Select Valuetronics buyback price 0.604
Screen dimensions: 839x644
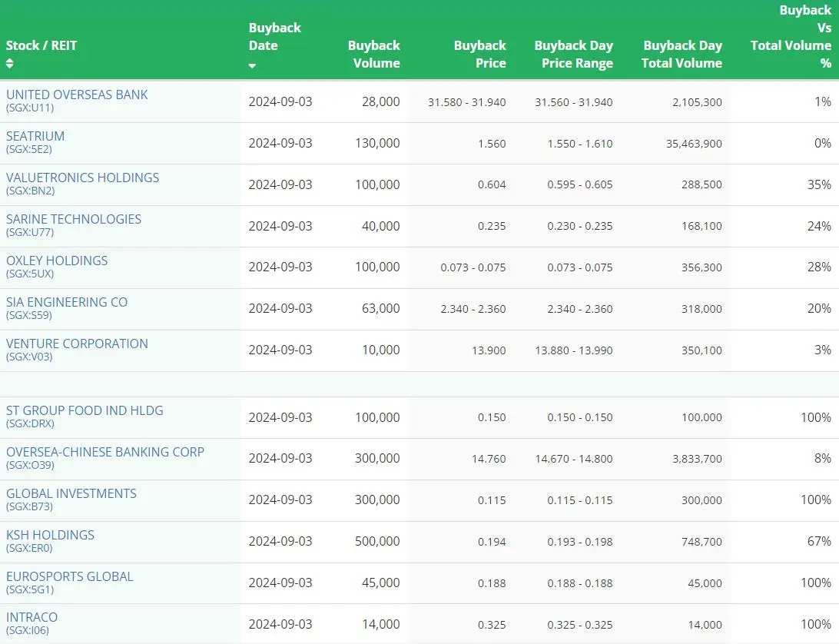(x=492, y=184)
